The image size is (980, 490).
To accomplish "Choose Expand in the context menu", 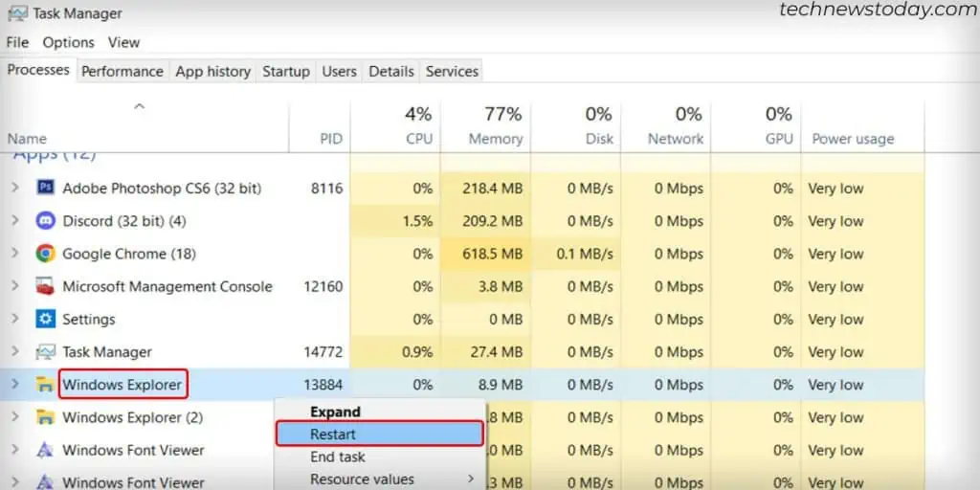I will (380, 412).
